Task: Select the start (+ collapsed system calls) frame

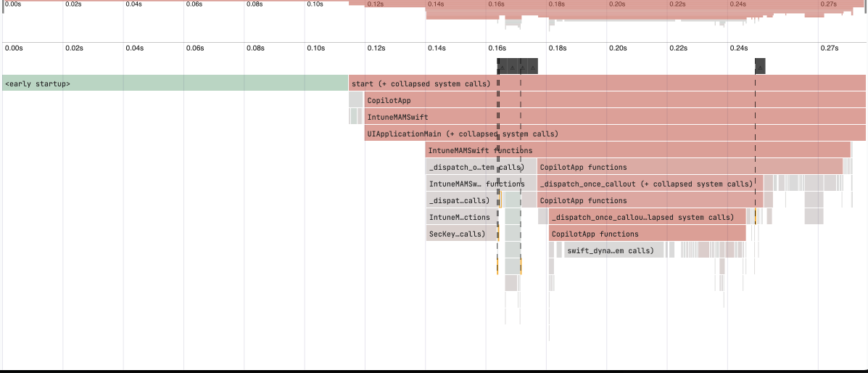Action: click(x=607, y=83)
